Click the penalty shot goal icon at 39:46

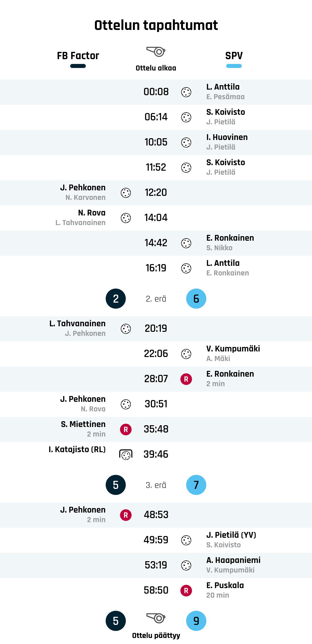coord(126,455)
